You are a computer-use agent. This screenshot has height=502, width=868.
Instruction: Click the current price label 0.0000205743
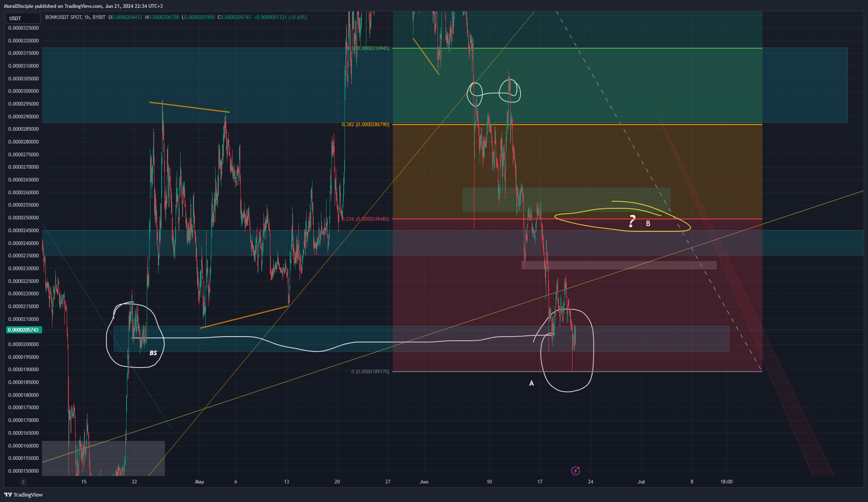[x=24, y=330]
